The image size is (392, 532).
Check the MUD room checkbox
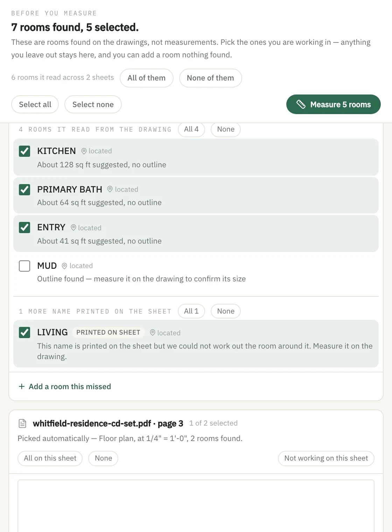click(24, 266)
